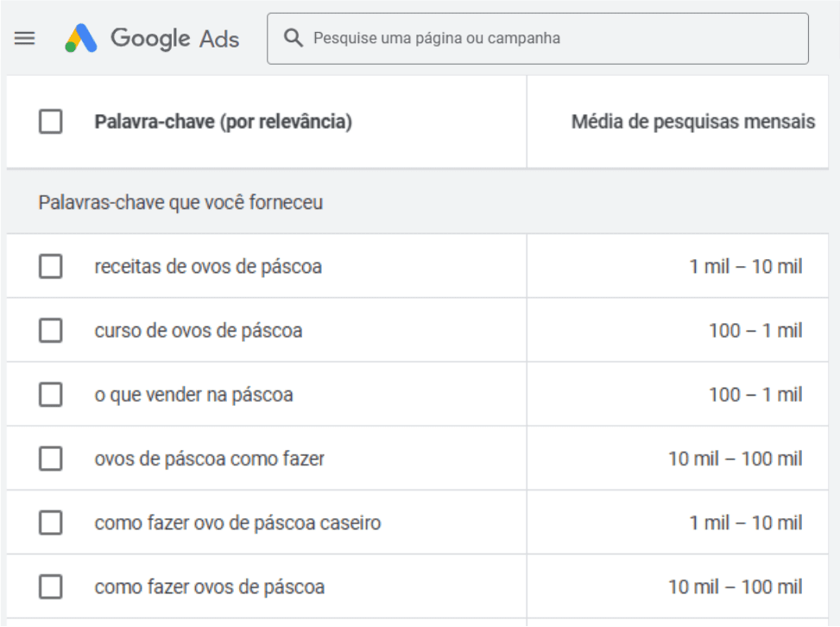Click the magnifying glass search icon
Viewport: 840px width, 627px height.
click(x=294, y=38)
